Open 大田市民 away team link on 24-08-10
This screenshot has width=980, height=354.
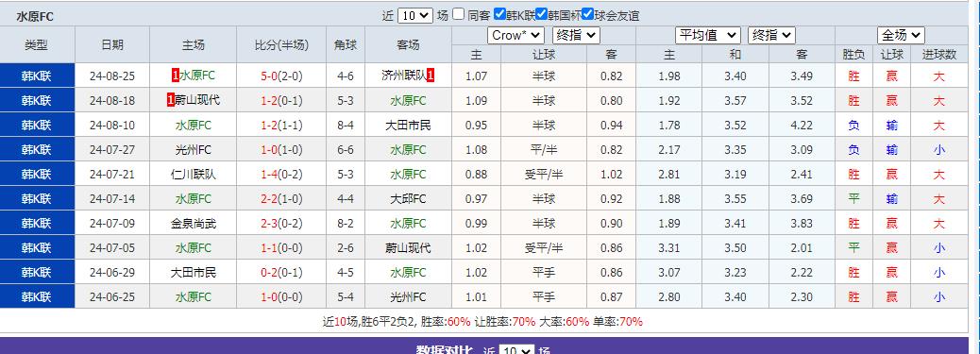(x=408, y=126)
